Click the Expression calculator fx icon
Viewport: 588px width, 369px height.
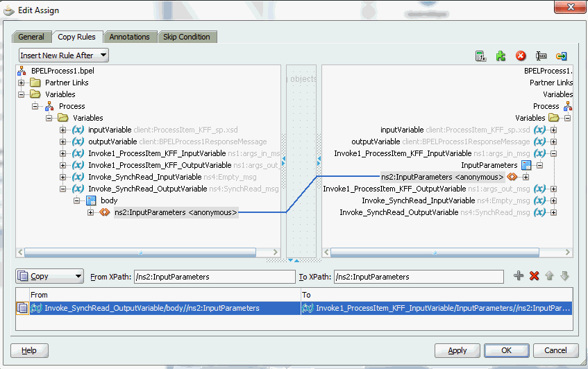point(480,56)
